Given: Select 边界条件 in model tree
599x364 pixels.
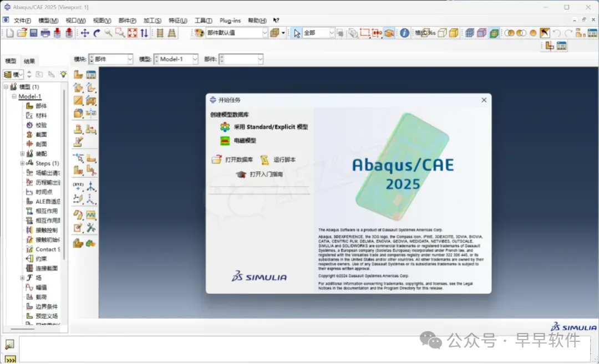Looking at the screenshot, I should tap(47, 306).
